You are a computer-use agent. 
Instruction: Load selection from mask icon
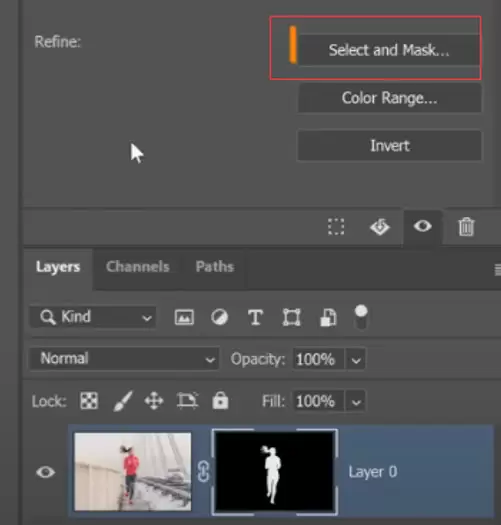pos(336,227)
